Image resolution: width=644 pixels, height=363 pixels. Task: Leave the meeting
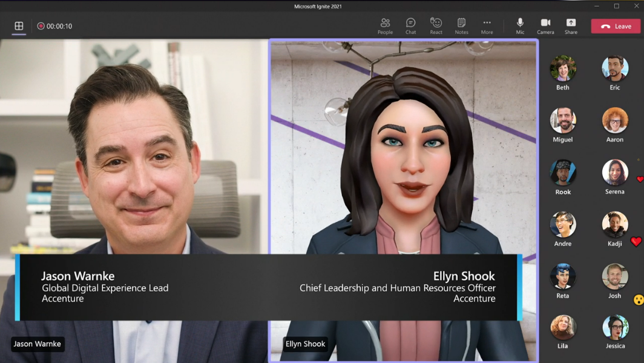(616, 26)
